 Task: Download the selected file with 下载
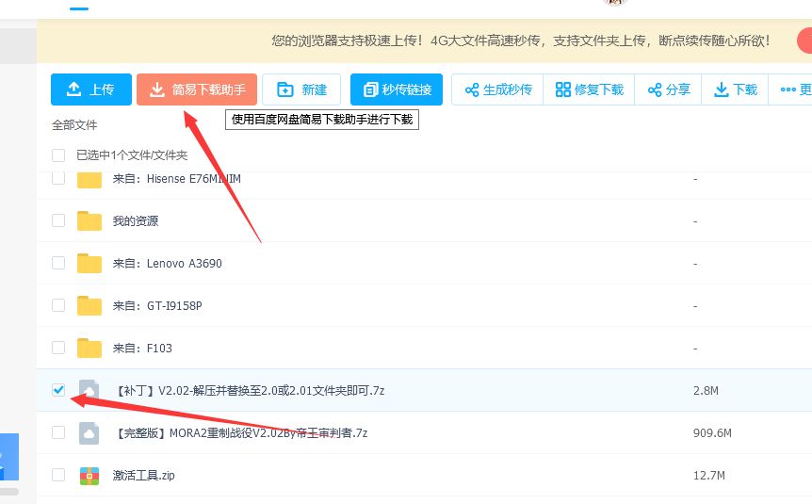point(735,89)
